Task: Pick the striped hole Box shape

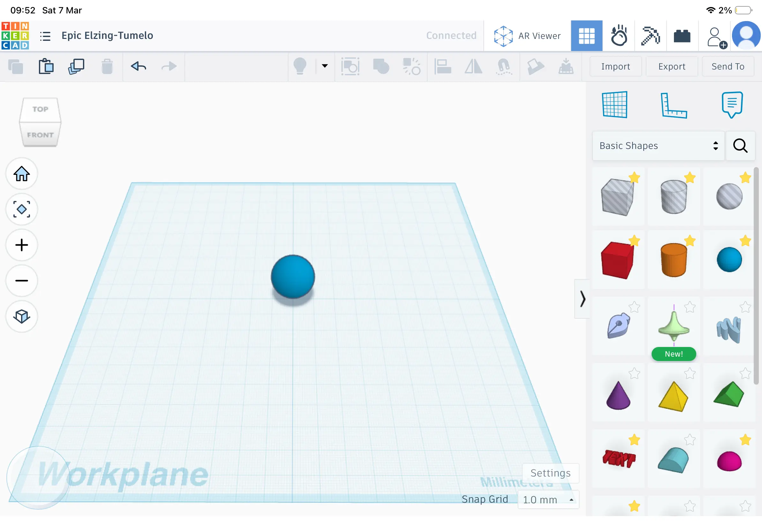Action: (618, 197)
